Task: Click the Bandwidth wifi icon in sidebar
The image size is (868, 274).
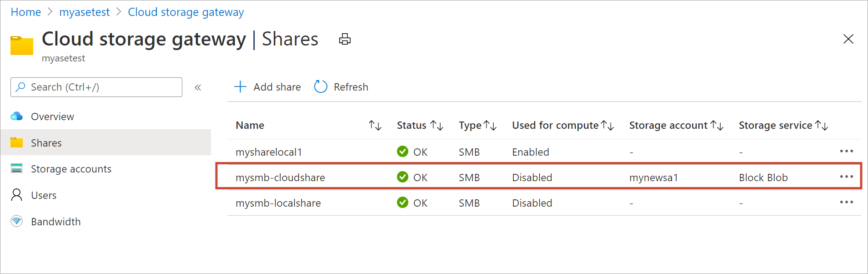Action: click(x=17, y=221)
